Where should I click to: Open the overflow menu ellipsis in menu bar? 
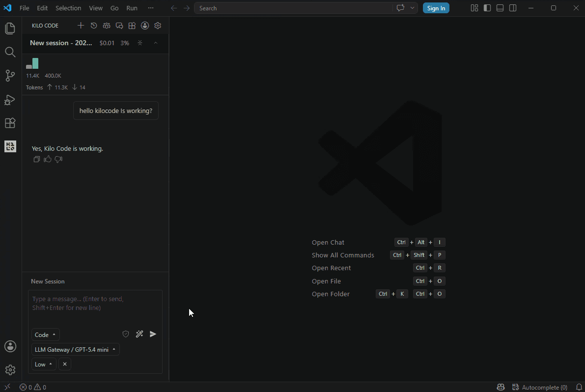(x=151, y=8)
